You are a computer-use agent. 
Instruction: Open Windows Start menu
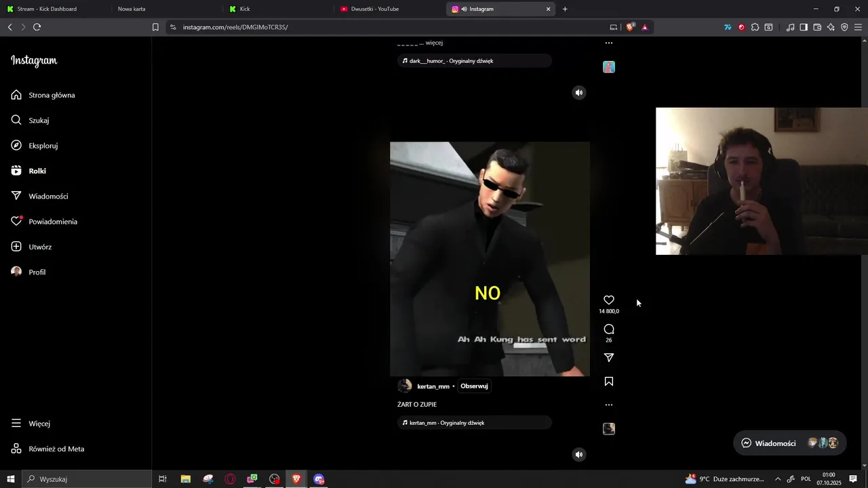click(x=10, y=479)
